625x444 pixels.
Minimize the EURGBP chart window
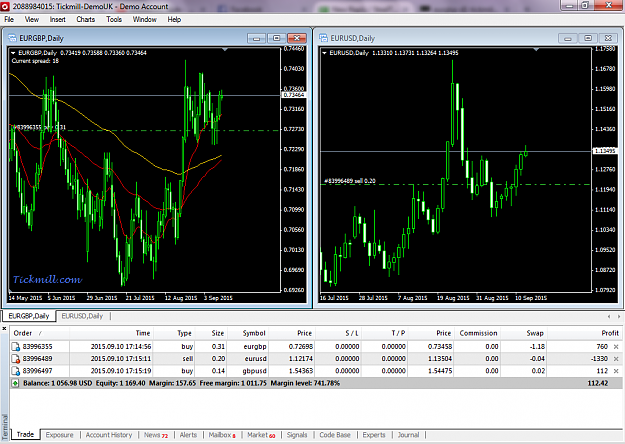[x=256, y=38]
